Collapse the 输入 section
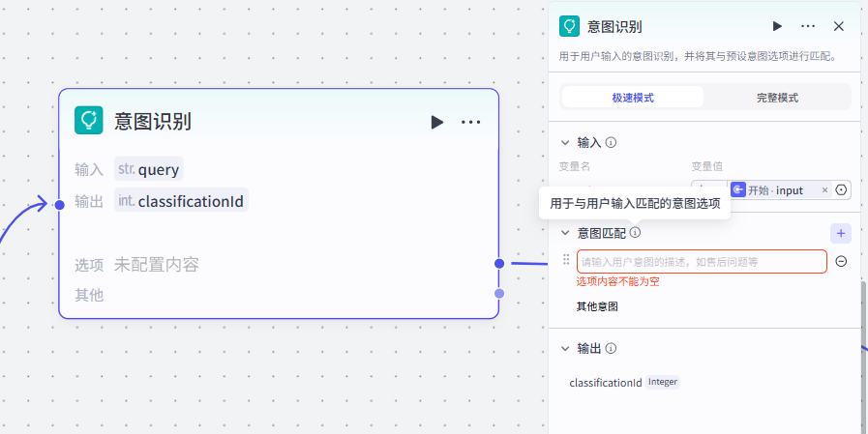The image size is (868, 434). coord(565,143)
